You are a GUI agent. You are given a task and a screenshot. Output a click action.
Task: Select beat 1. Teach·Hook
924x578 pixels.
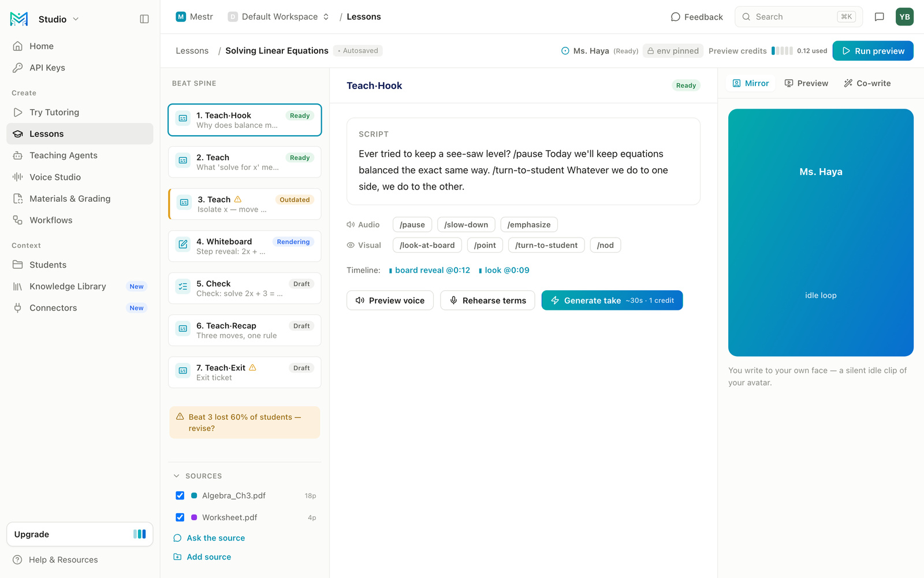pos(245,120)
